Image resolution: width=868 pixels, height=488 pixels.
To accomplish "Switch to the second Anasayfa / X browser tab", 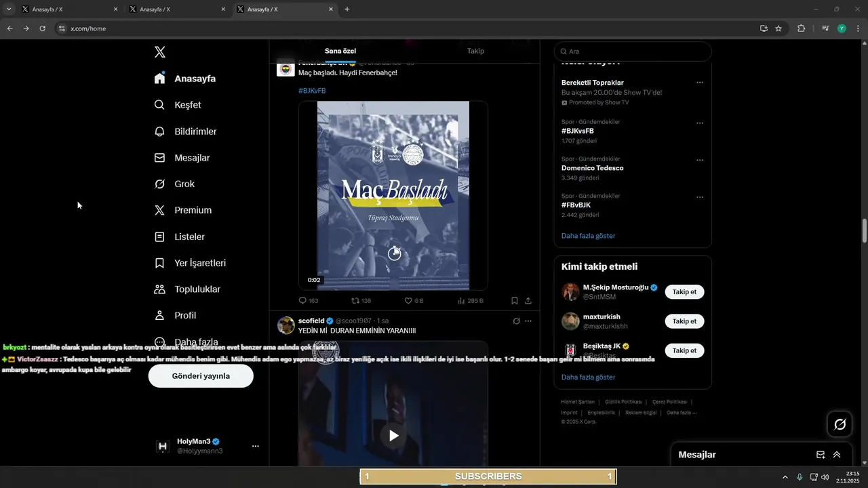I will [176, 9].
